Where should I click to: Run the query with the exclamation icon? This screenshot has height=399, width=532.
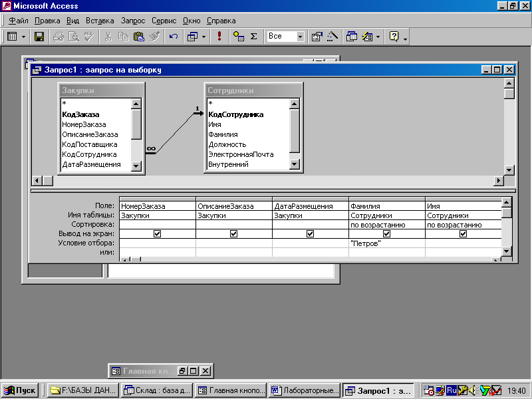click(x=219, y=37)
